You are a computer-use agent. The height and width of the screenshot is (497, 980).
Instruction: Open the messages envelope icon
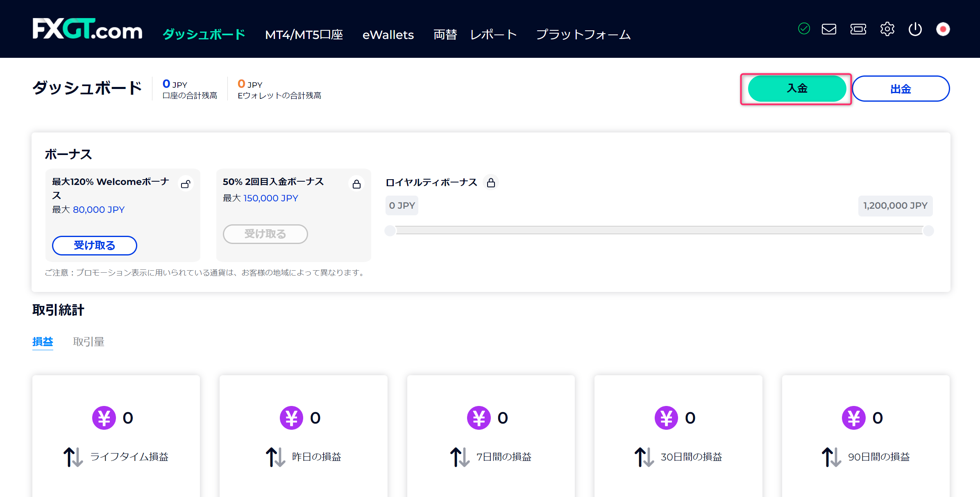(x=829, y=29)
